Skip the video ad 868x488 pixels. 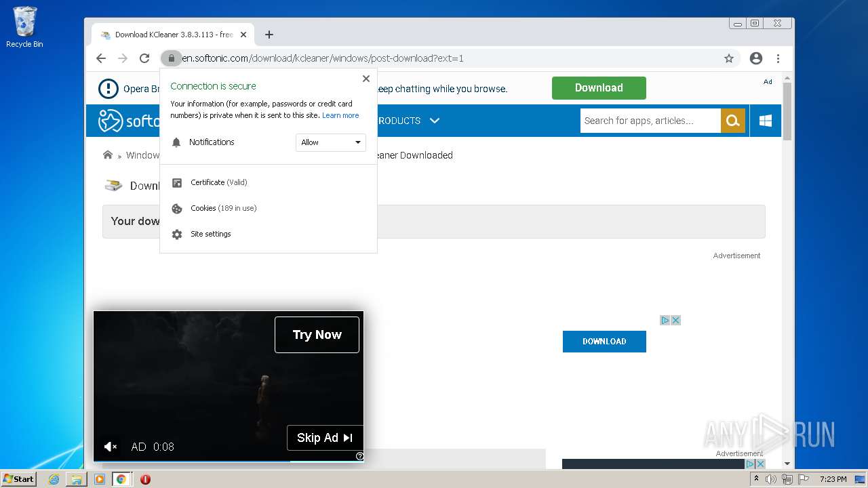coord(325,438)
